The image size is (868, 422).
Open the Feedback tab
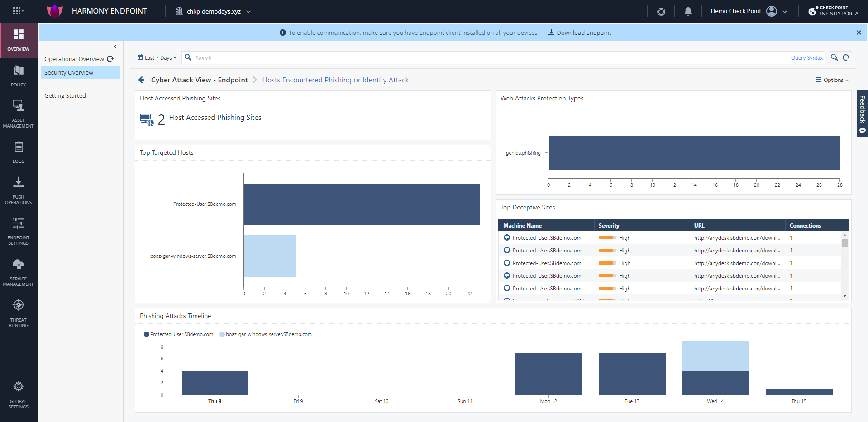(863, 113)
